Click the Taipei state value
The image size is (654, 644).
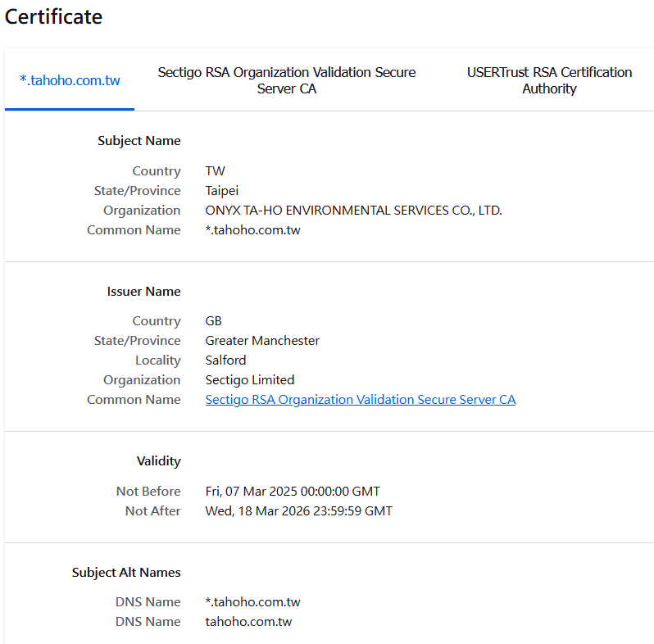[222, 191]
